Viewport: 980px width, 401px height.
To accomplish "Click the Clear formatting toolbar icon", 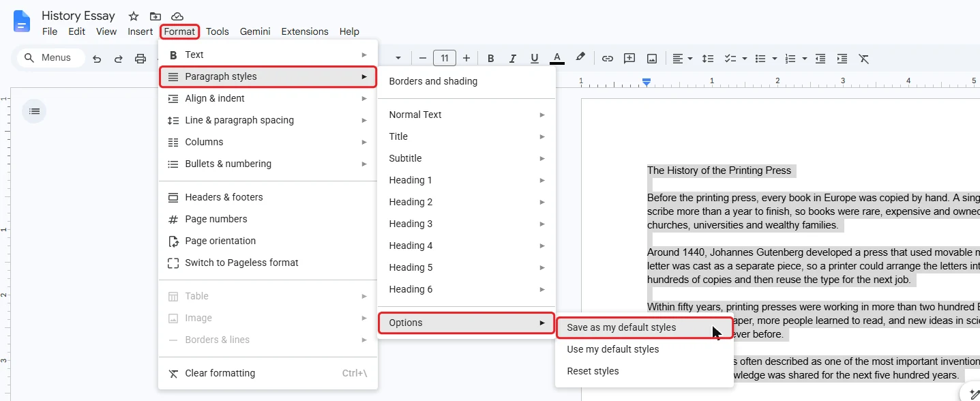I will (x=864, y=59).
